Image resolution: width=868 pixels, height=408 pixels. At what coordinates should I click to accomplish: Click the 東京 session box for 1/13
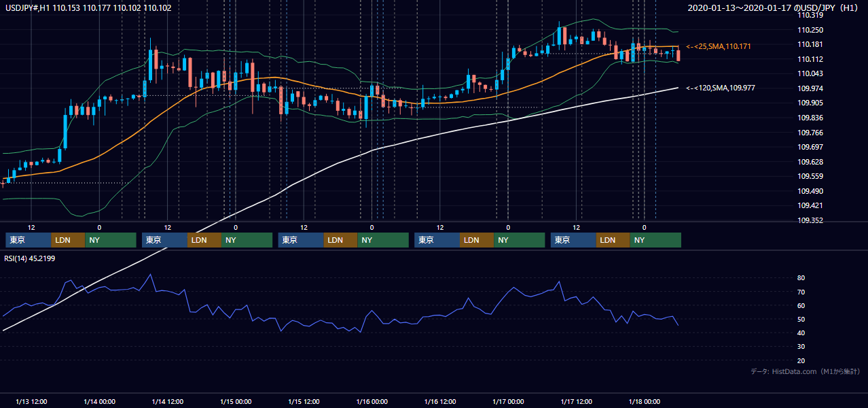coord(28,240)
